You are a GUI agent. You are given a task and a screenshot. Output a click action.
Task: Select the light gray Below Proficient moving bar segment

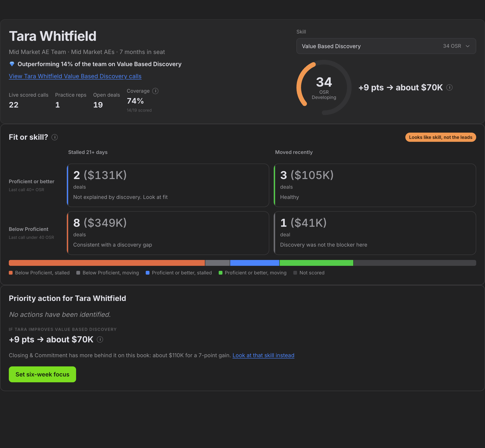tap(217, 263)
